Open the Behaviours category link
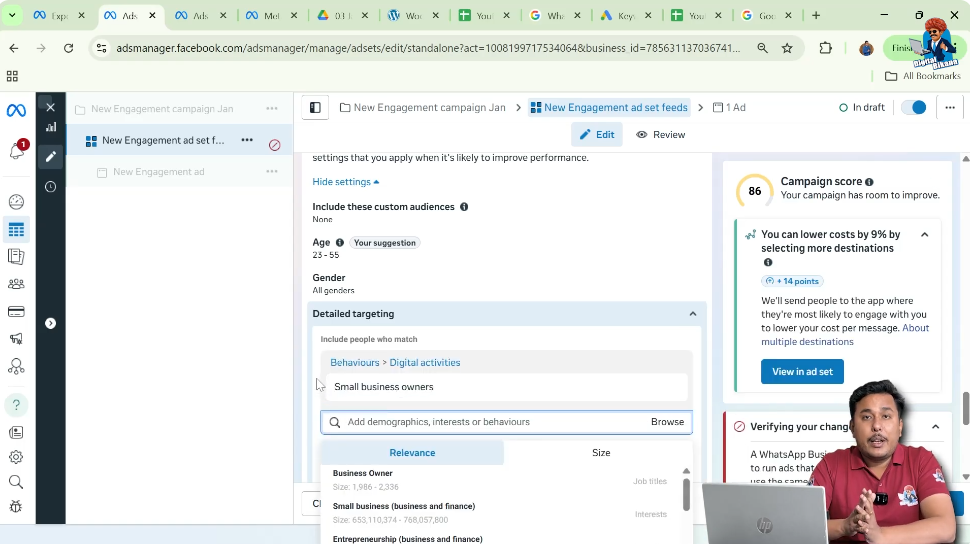Image resolution: width=970 pixels, height=544 pixels. coord(354,363)
